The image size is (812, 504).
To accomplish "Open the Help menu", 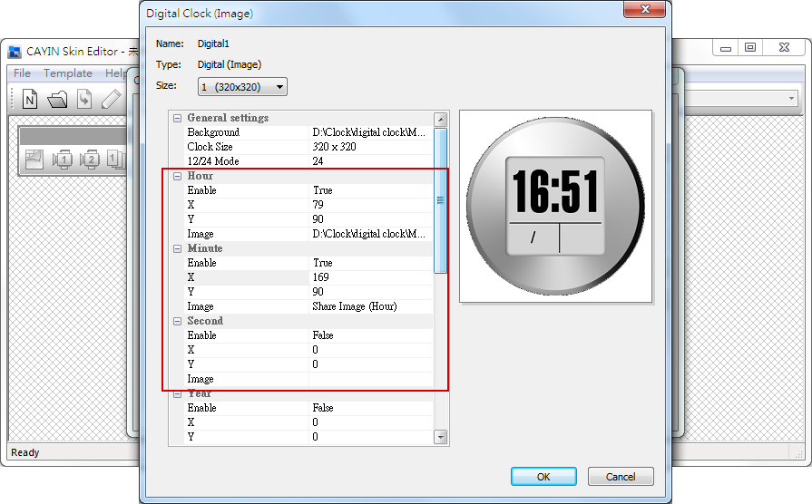I will click(116, 73).
